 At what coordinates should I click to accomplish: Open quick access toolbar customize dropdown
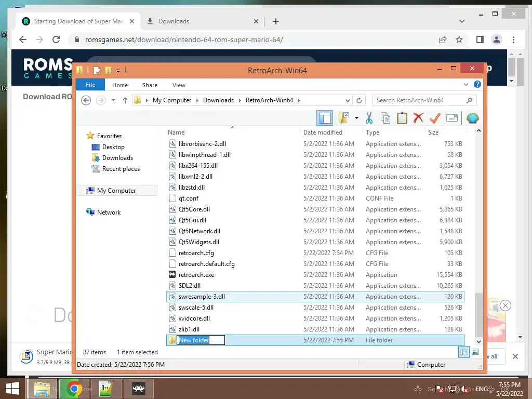(x=118, y=71)
